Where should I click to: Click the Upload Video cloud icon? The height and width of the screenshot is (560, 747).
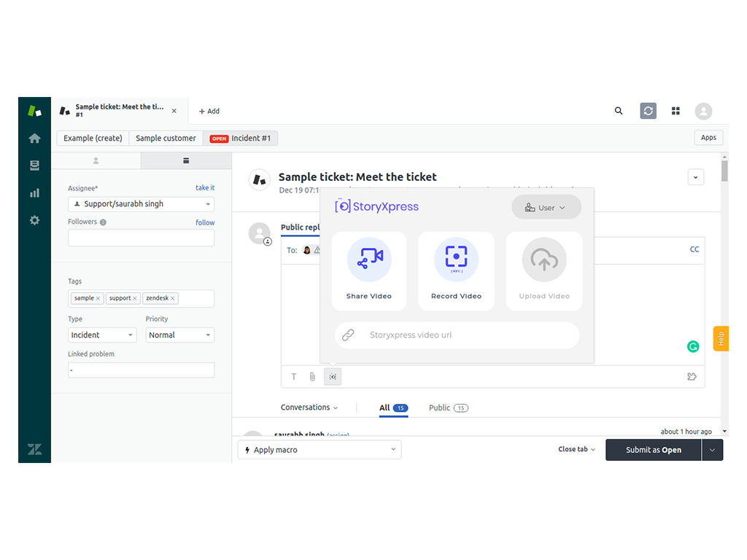(x=544, y=260)
